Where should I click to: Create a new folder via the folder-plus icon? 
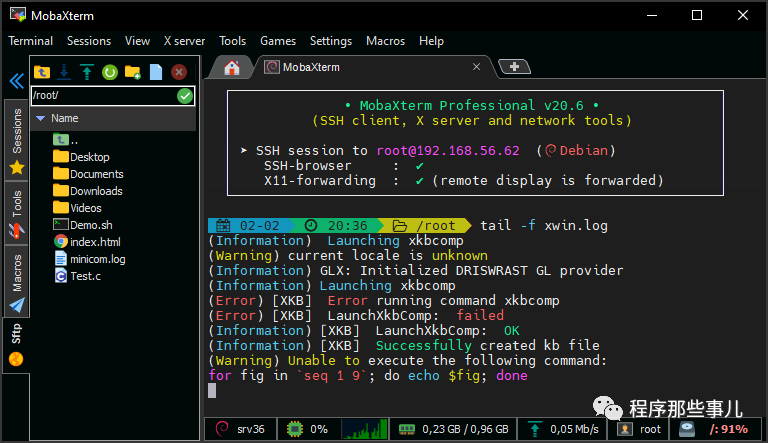point(133,72)
